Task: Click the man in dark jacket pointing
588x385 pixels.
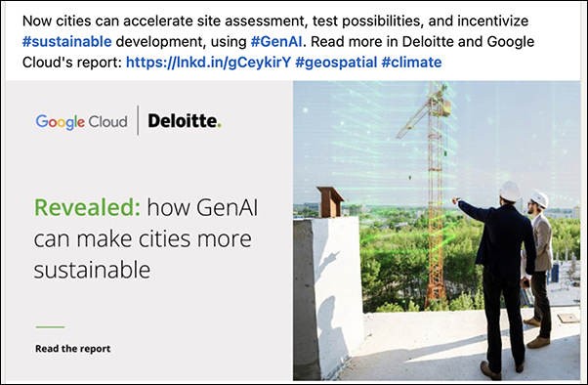Action: pyautogui.click(x=497, y=279)
